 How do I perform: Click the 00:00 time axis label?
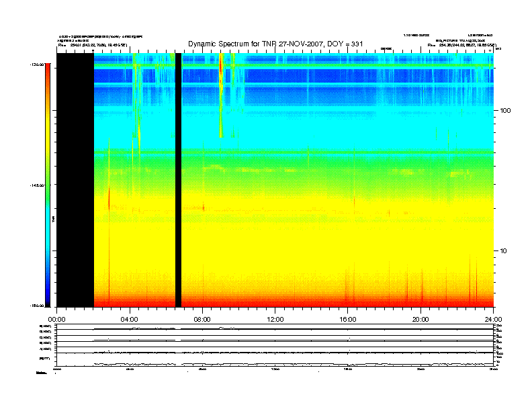click(x=56, y=320)
